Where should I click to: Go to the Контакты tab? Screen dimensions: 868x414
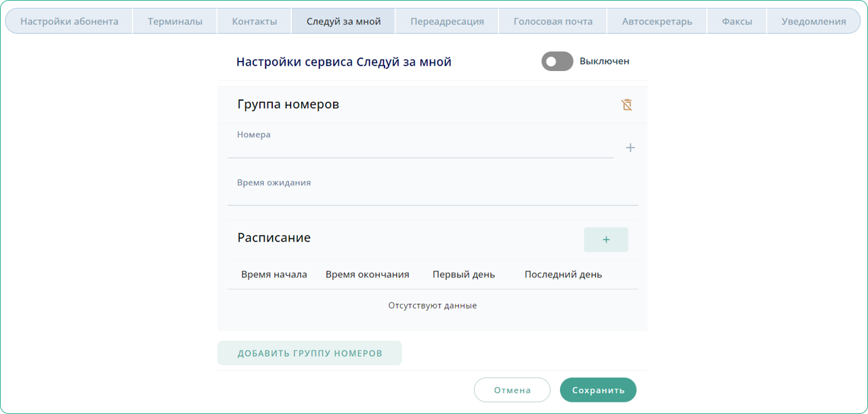pyautogui.click(x=255, y=21)
